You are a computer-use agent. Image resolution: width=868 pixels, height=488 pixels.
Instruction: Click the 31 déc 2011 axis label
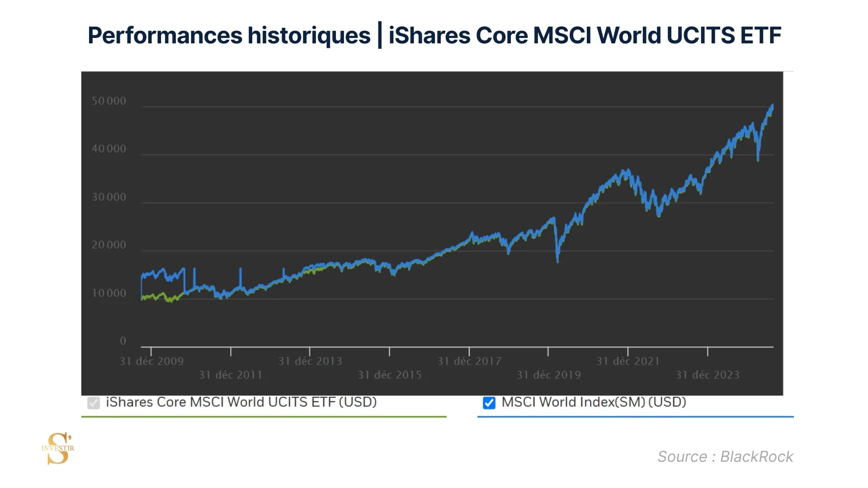coord(231,375)
